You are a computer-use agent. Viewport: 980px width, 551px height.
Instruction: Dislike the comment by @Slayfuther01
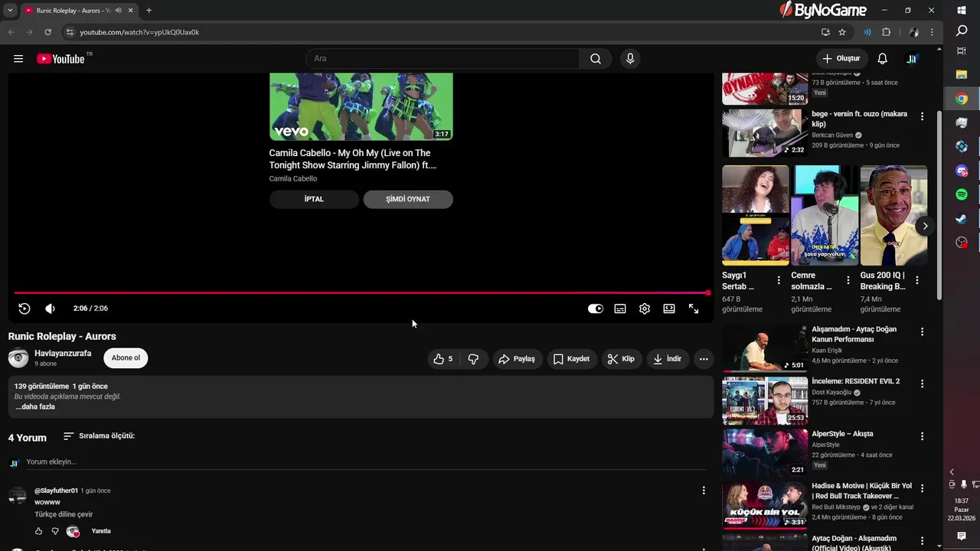(x=55, y=531)
